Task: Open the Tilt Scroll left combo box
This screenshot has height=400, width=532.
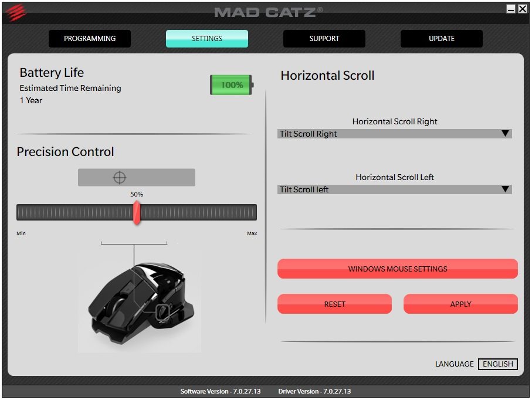Action: click(395, 189)
